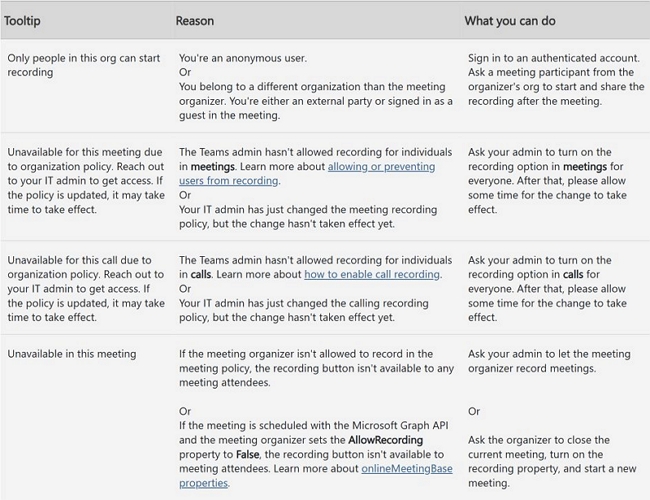650x500 pixels.
Task: Click 'Unavailable for this meeting due to organization policy' text
Action: click(x=86, y=159)
